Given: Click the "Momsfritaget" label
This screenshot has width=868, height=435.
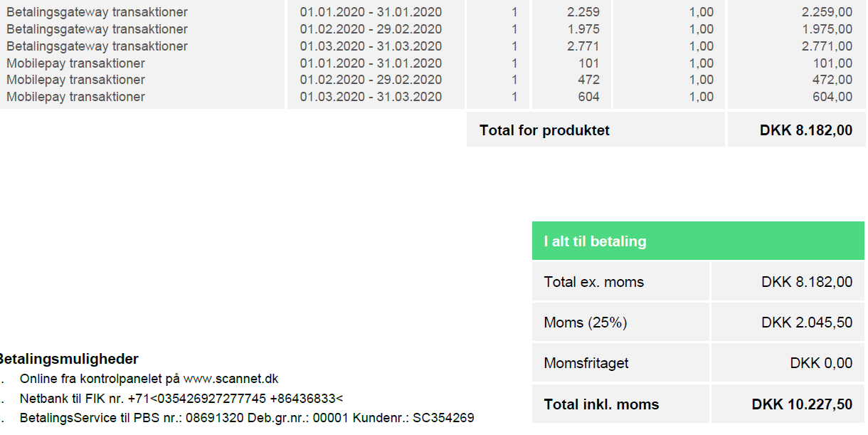Looking at the screenshot, I should tap(586, 363).
